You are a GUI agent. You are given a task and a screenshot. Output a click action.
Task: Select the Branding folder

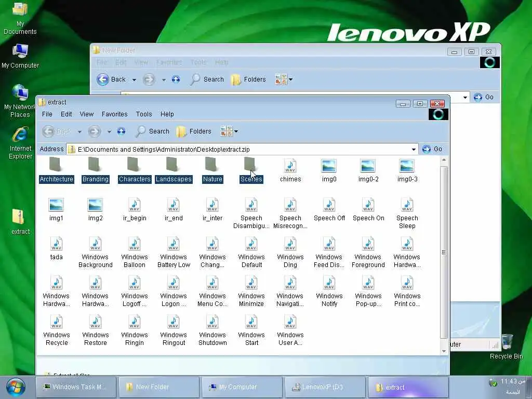click(x=96, y=170)
